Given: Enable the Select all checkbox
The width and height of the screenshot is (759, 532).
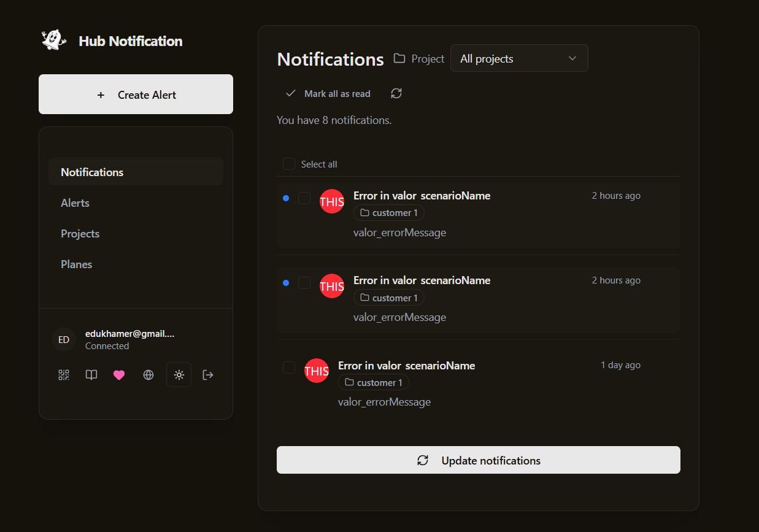Looking at the screenshot, I should pos(288,164).
